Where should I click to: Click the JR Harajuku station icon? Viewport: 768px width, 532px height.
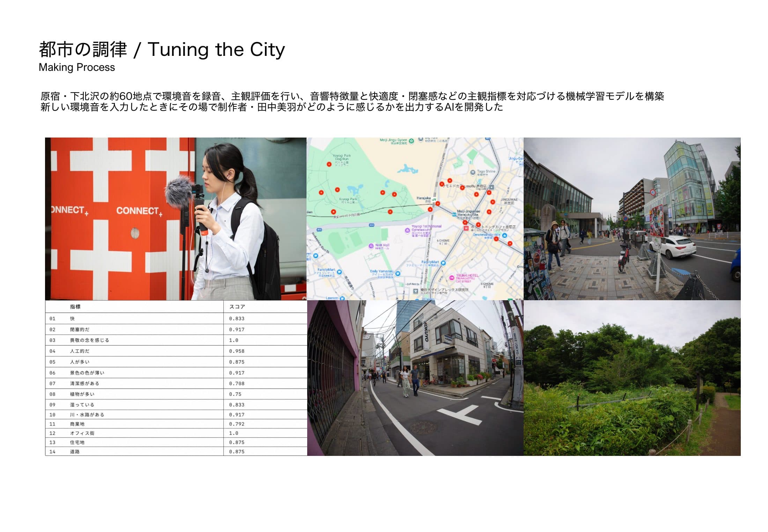click(x=434, y=199)
